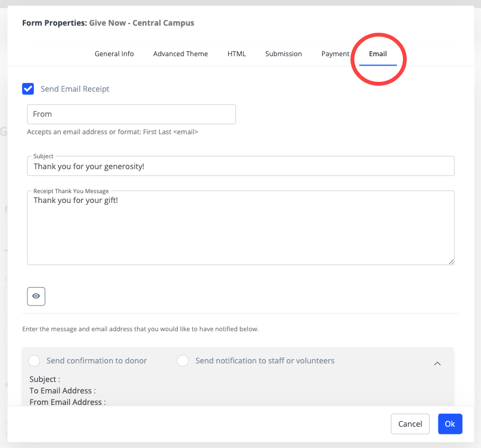Viewport: 481px width, 448px height.
Task: Click inside the From email address field
Action: pos(131,114)
